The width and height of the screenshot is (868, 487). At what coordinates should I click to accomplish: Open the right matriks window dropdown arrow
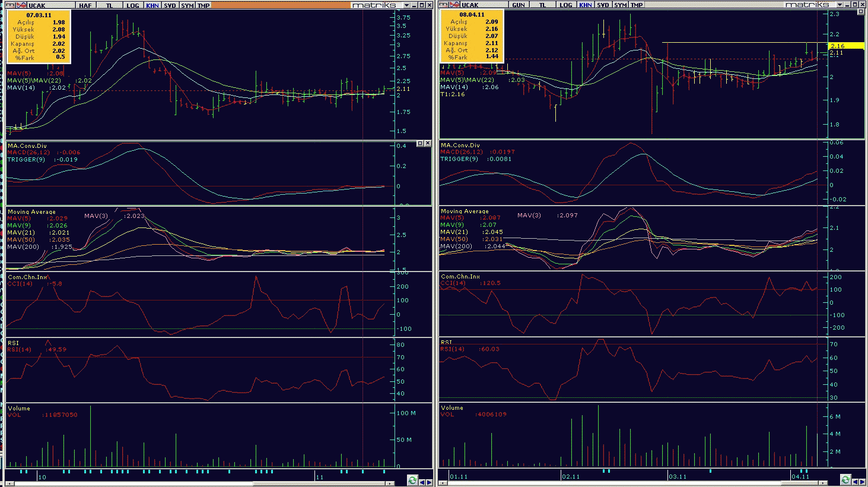(x=840, y=5)
